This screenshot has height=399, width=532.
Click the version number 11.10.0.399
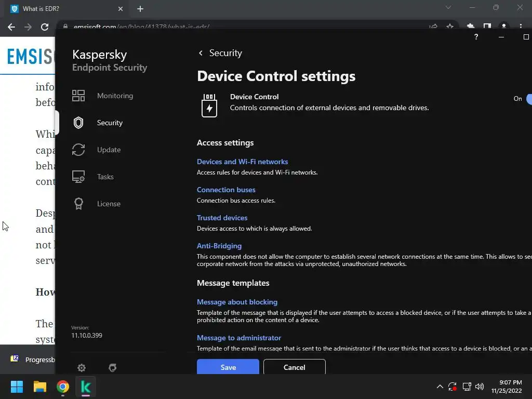click(87, 336)
